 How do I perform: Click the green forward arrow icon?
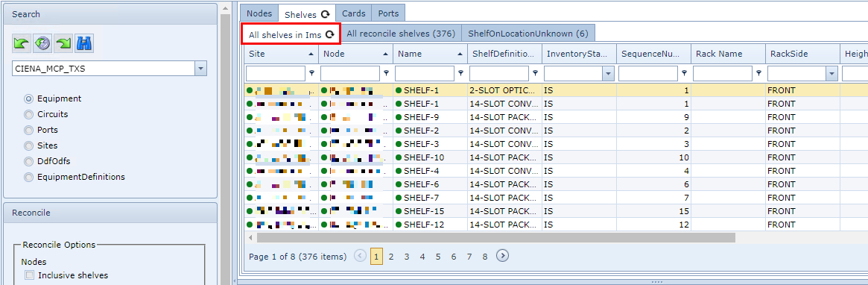pos(63,43)
